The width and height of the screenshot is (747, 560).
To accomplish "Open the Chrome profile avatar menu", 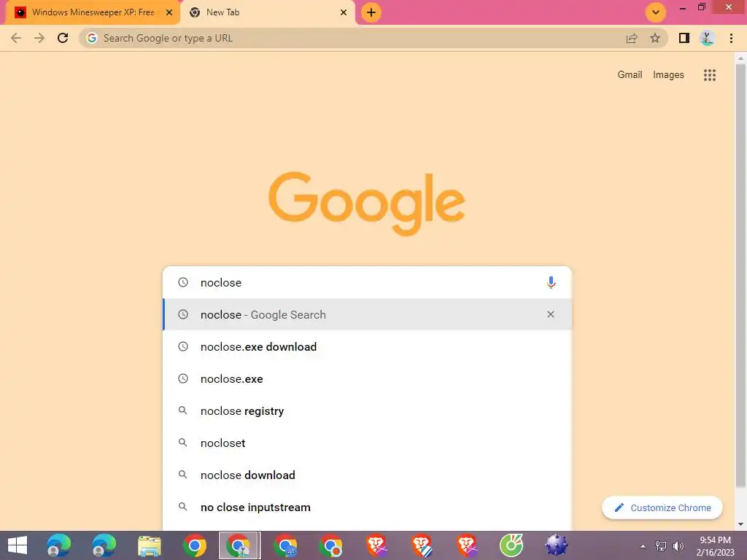I will pyautogui.click(x=707, y=38).
